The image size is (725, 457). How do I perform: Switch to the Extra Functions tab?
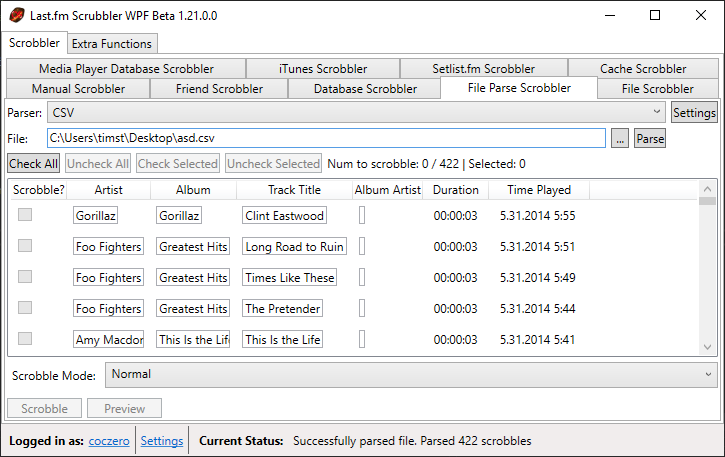point(112,44)
